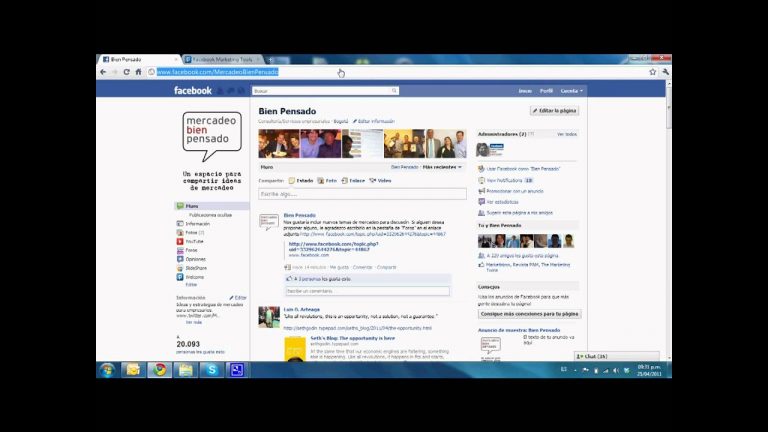Click 'Comentar' on Bien Pensado post
Image resolution: width=768 pixels, height=432 pixels.
click(x=363, y=267)
